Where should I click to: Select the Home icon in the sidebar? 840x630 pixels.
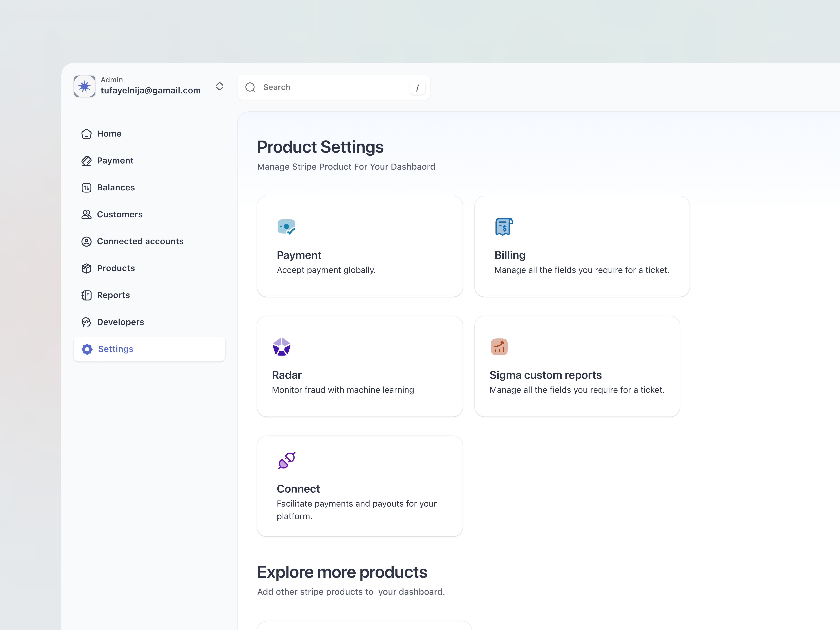(86, 134)
